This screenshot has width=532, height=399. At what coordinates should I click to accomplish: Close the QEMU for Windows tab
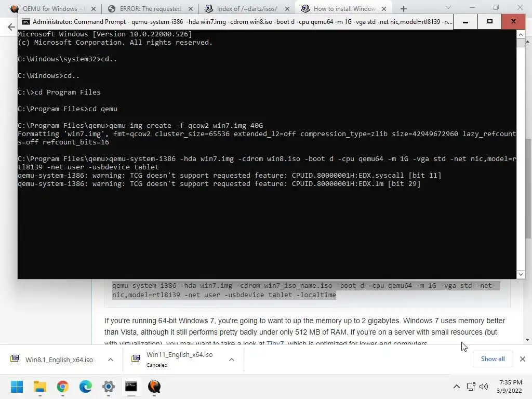pyautogui.click(x=94, y=9)
